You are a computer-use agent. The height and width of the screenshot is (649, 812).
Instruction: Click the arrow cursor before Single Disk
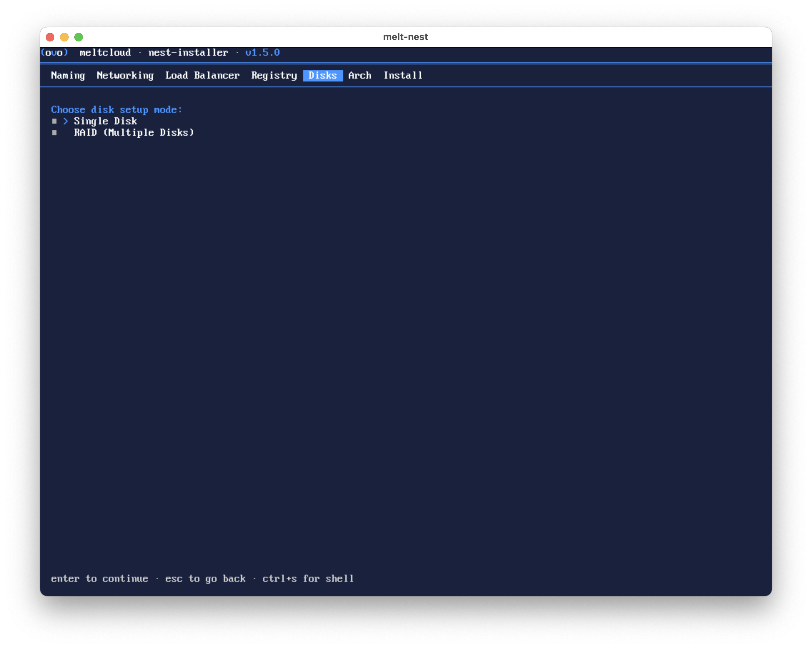coord(66,121)
